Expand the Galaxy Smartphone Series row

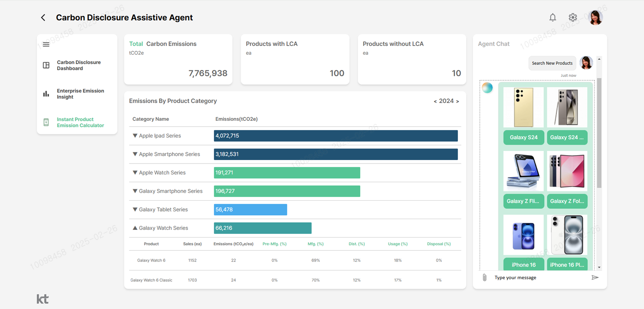(135, 191)
